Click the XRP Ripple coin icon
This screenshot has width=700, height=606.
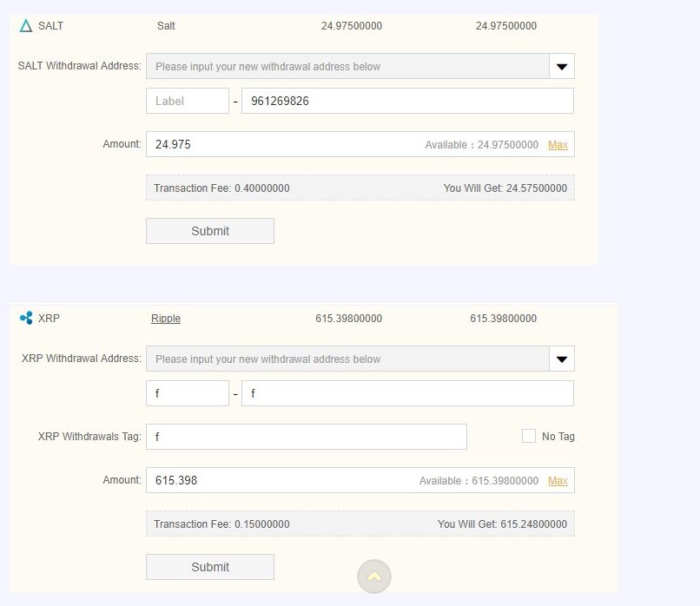[x=26, y=318]
